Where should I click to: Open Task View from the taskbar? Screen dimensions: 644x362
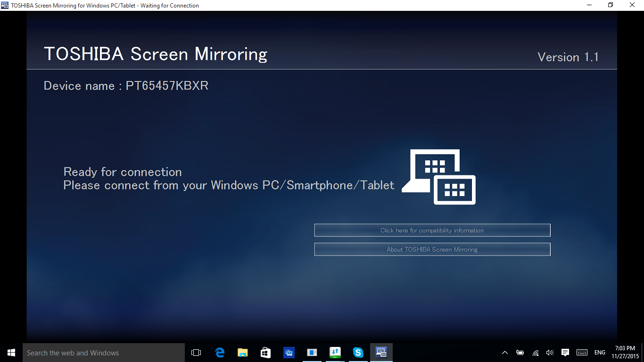pyautogui.click(x=196, y=353)
